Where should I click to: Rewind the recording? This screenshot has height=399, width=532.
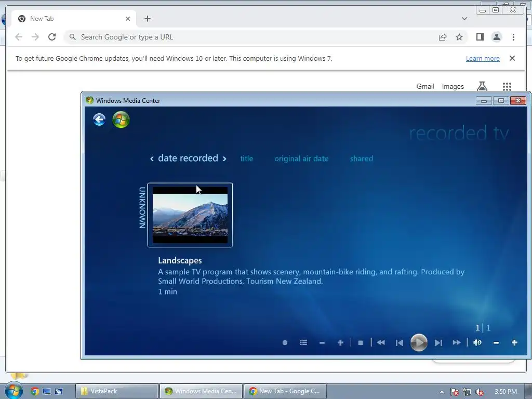[x=381, y=343]
